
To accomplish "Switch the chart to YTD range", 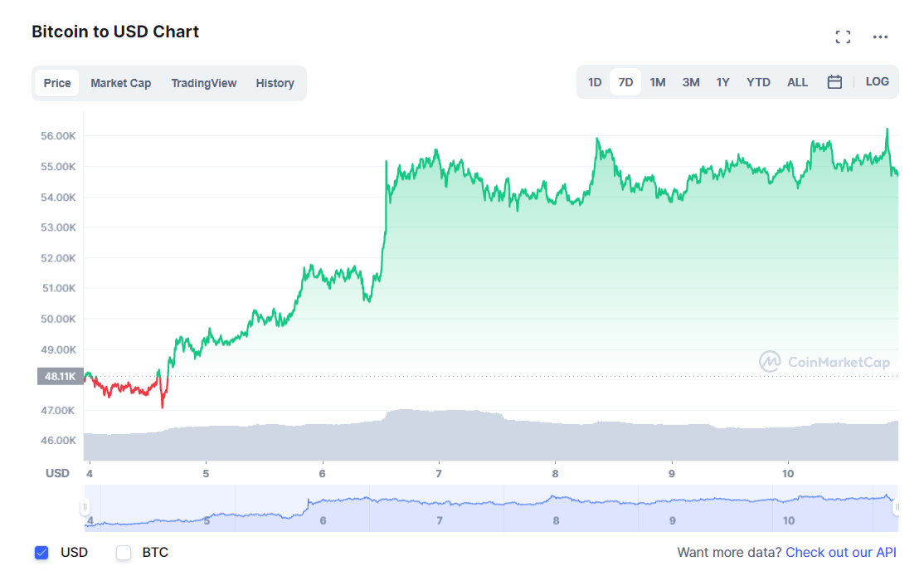I will coord(758,82).
